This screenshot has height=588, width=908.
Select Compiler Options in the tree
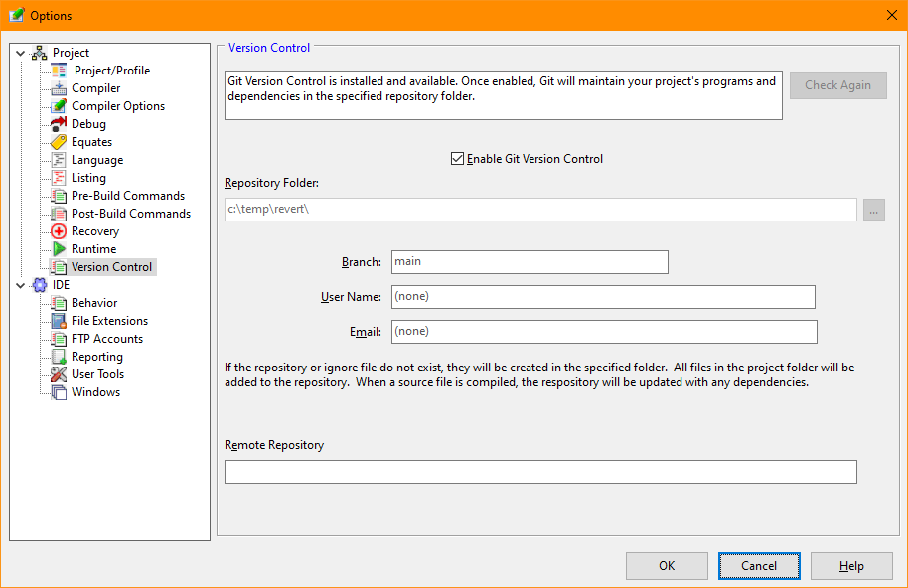coord(118,106)
